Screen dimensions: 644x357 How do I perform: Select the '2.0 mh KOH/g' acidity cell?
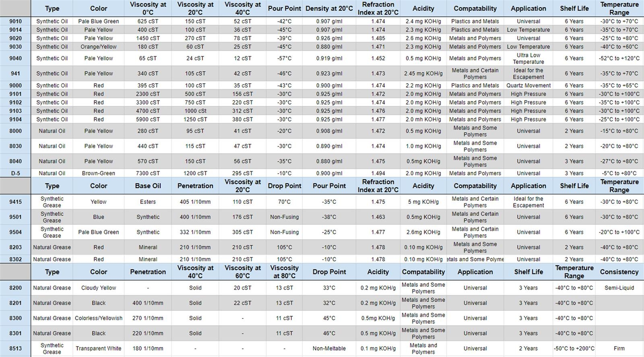(x=423, y=119)
